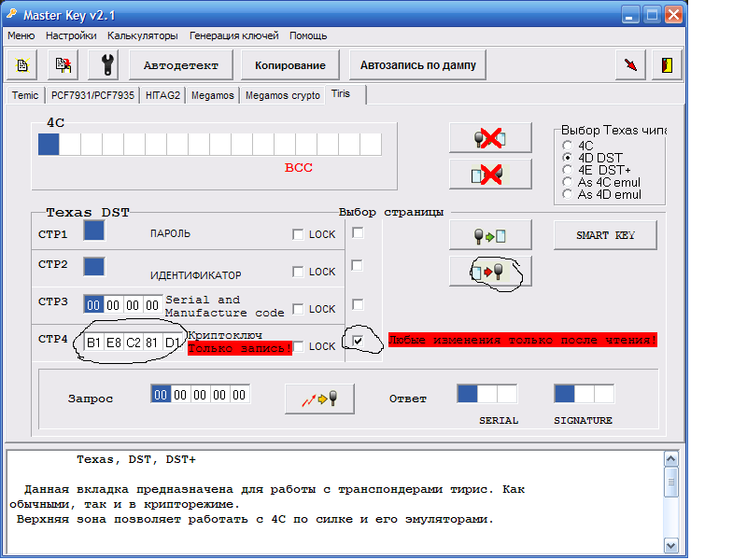This screenshot has height=560, width=747.
Task: Click the SERIAL answer blue cell
Action: point(468,394)
